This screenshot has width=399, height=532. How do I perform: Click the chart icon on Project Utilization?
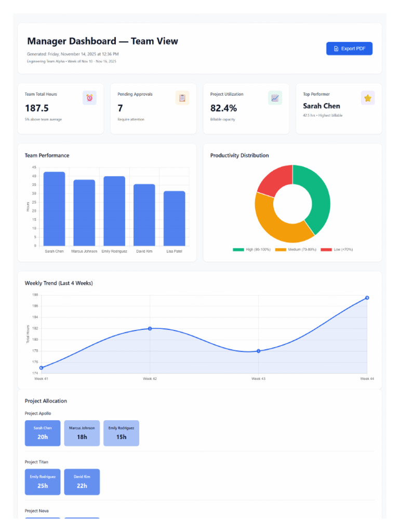(275, 98)
